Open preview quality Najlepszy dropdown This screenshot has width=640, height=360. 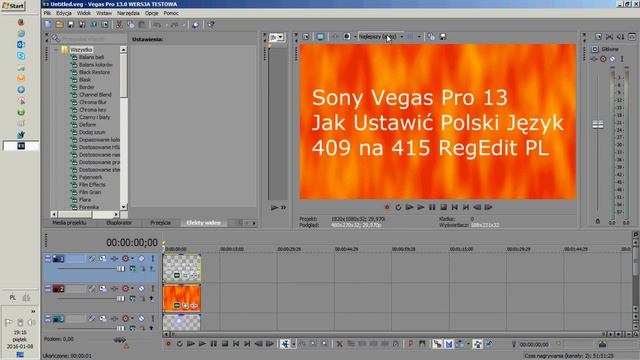point(402,37)
